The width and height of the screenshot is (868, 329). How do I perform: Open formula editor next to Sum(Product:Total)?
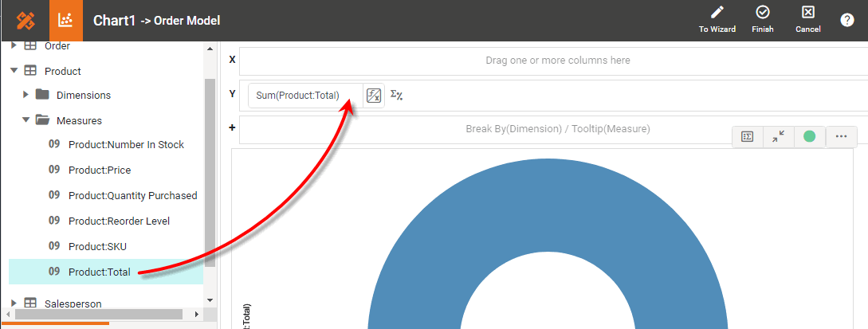[373, 96]
